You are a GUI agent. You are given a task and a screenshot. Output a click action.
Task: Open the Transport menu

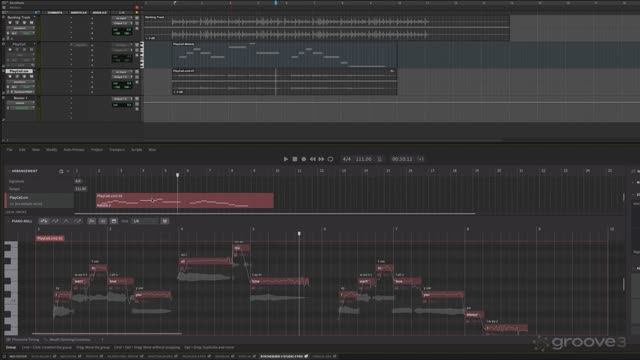(x=117, y=150)
